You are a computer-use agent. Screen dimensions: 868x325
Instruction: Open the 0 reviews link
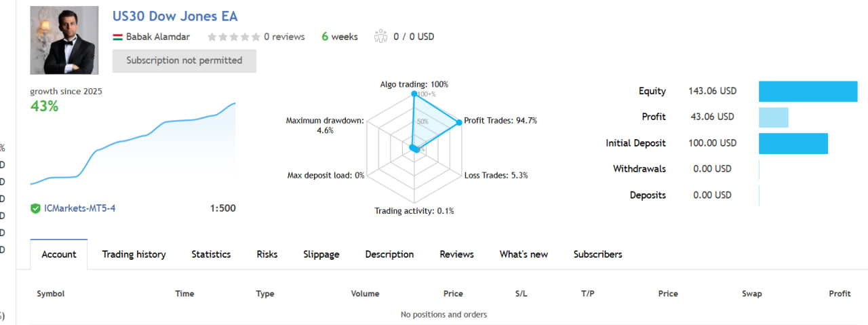[284, 37]
